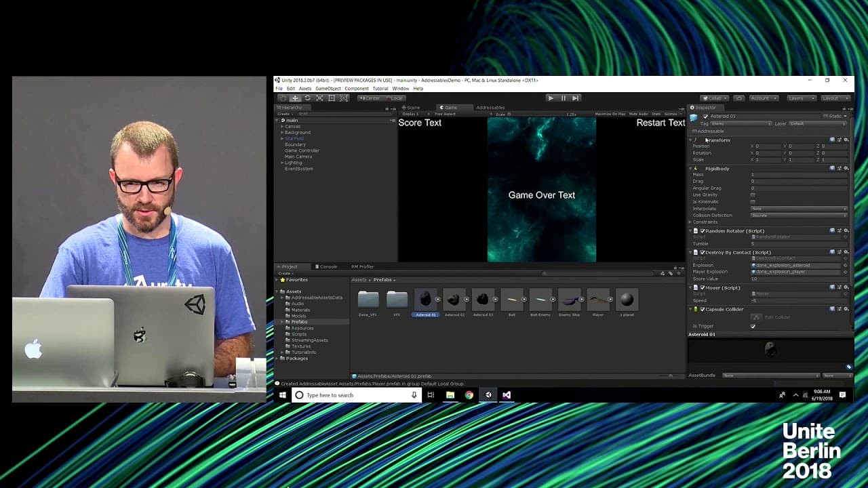This screenshot has width=868, height=488.
Task: Open the Collab dropdown
Action: coord(714,98)
